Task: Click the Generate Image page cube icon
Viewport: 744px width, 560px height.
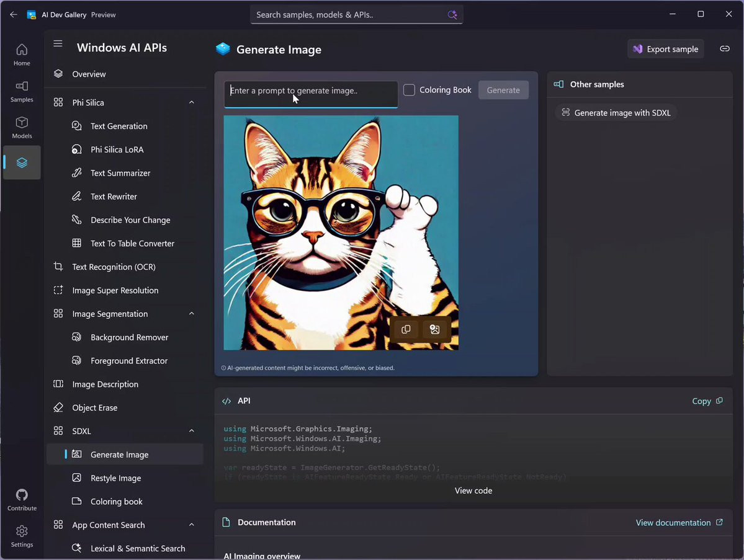Action: (223, 49)
